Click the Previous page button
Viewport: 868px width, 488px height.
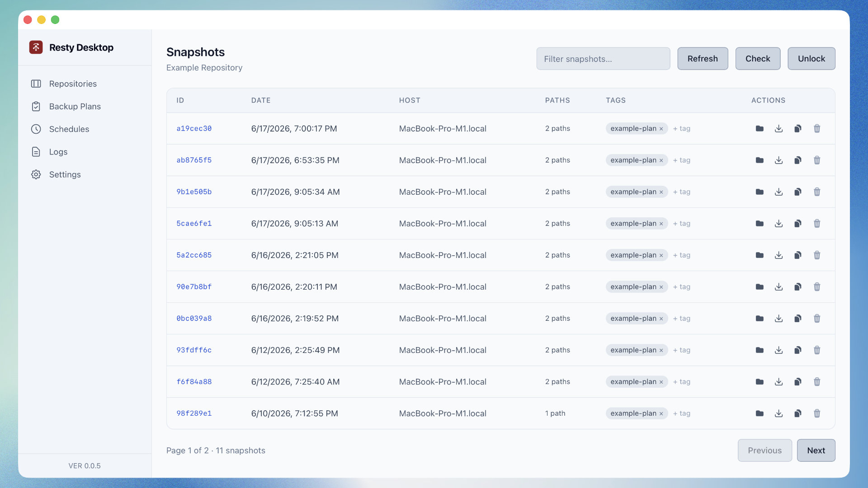click(x=764, y=450)
